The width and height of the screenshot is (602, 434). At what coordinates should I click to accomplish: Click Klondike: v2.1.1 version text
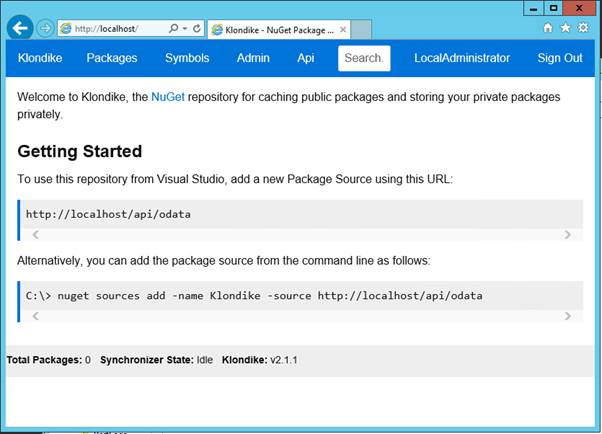[x=260, y=360]
